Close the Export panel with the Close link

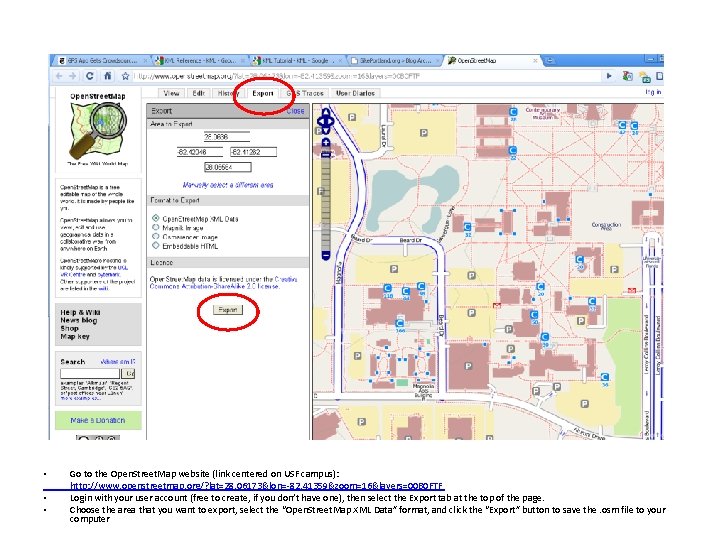[296, 111]
